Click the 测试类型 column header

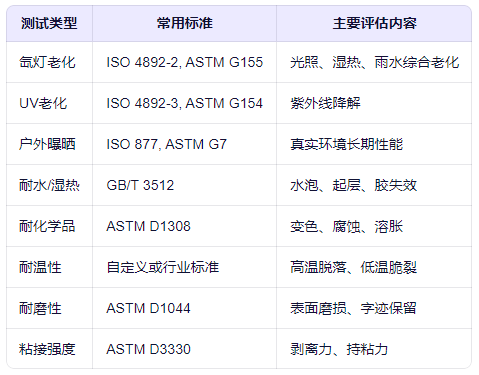click(x=49, y=24)
